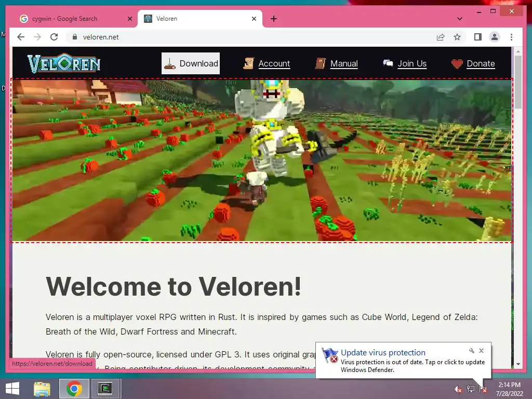The image size is (532, 399).
Task: View site information lock icon
Action: [75, 37]
